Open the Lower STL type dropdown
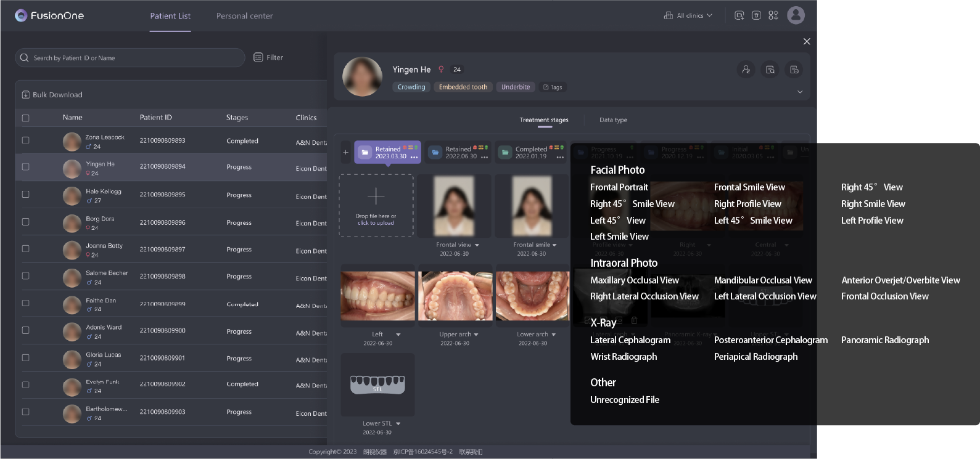Image resolution: width=980 pixels, height=459 pixels. [398, 424]
